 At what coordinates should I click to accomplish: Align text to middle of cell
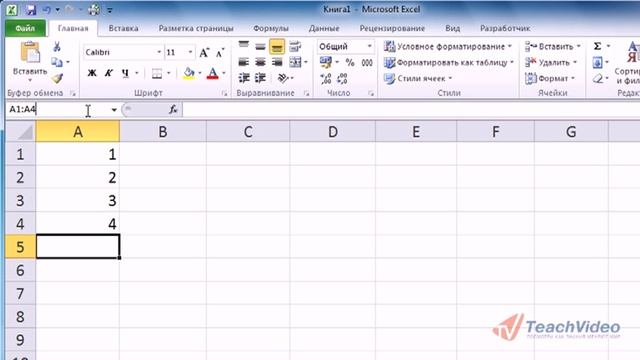click(260, 47)
